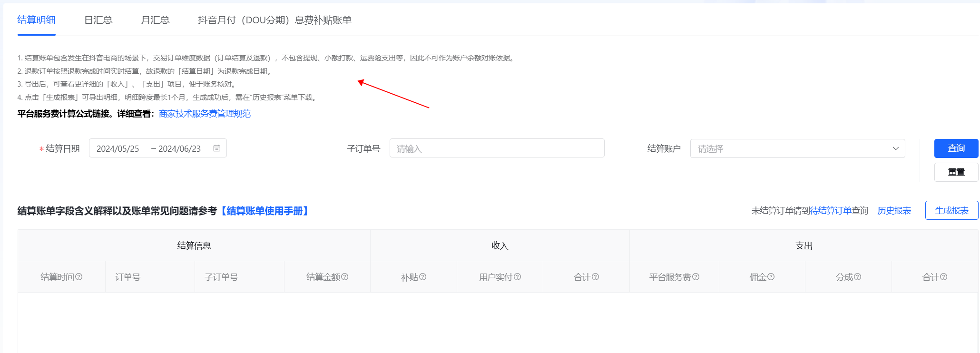Focus the 子订单号 input field
The height and width of the screenshot is (353, 980).
[497, 148]
